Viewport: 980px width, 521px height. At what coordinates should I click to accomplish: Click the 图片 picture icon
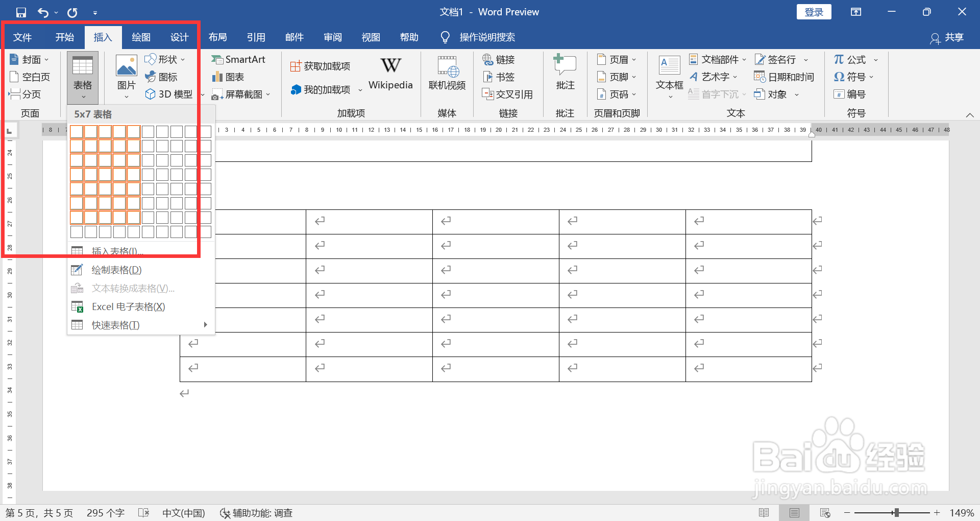[127, 66]
